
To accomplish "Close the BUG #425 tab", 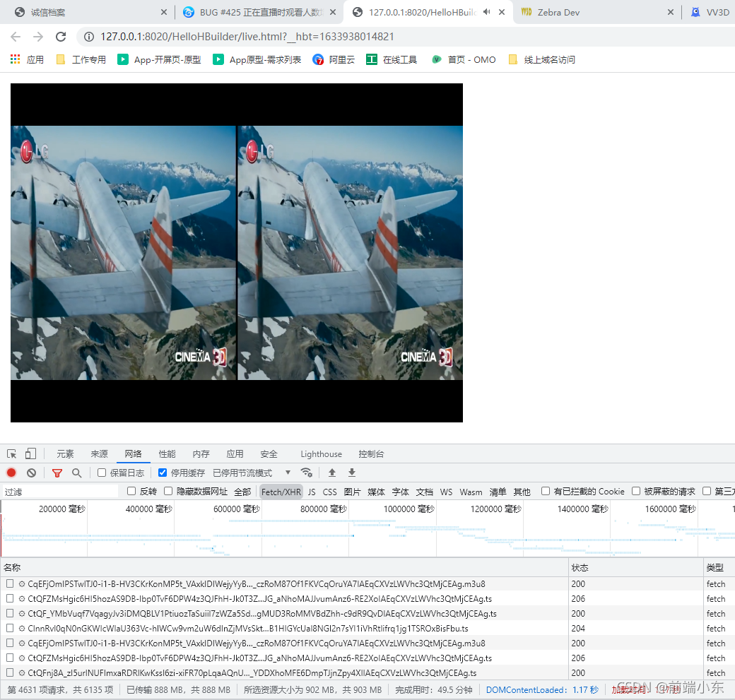I will [333, 12].
